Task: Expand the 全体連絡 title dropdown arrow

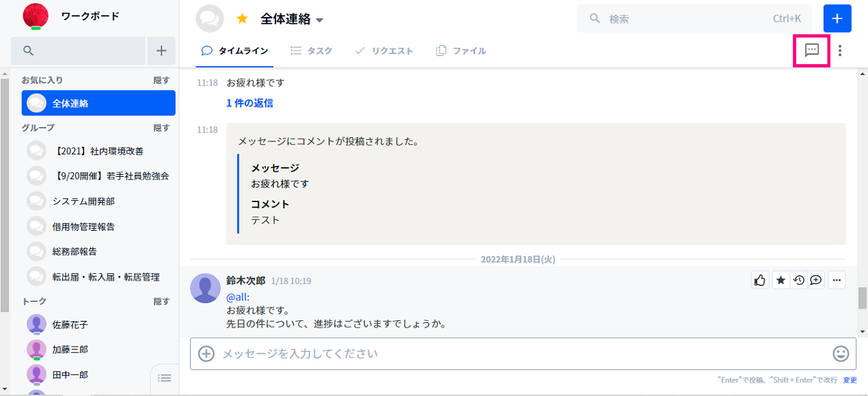Action: [319, 20]
